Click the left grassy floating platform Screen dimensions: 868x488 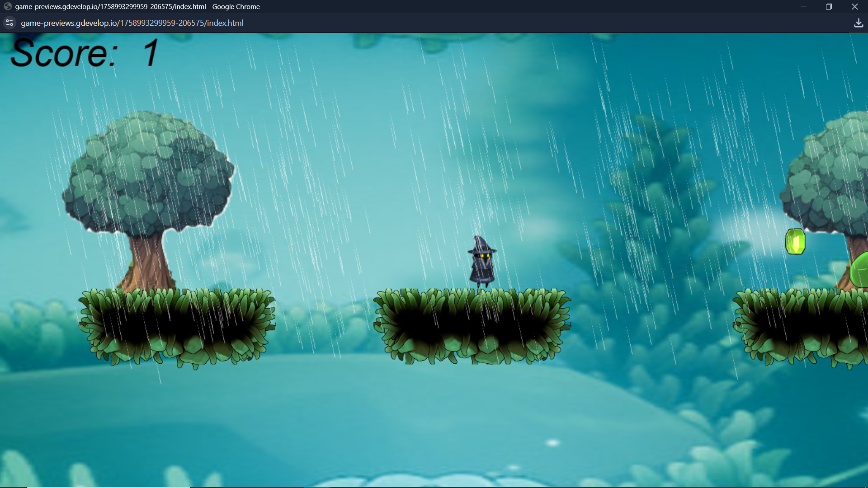coord(177,325)
